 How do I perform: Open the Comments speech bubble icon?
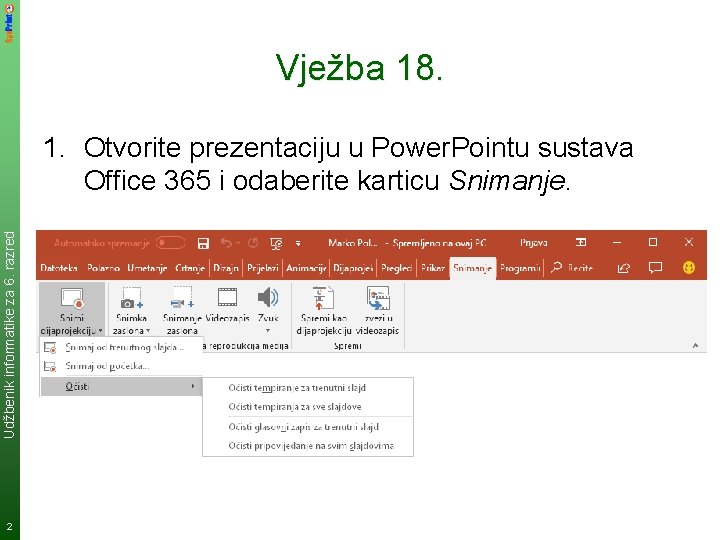click(x=655, y=267)
